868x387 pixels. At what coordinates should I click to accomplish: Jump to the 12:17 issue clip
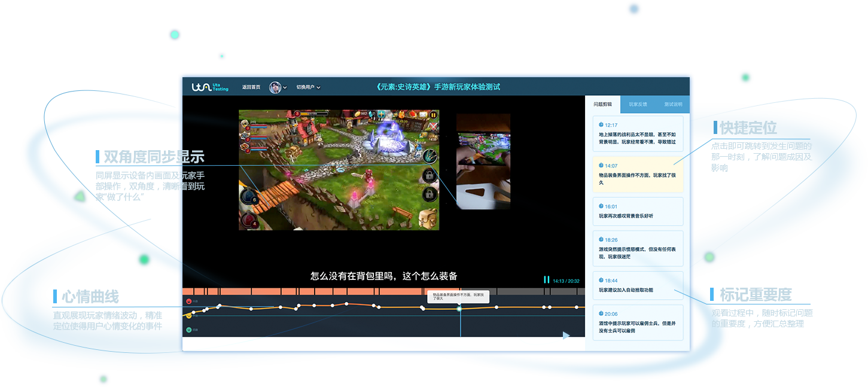(638, 133)
